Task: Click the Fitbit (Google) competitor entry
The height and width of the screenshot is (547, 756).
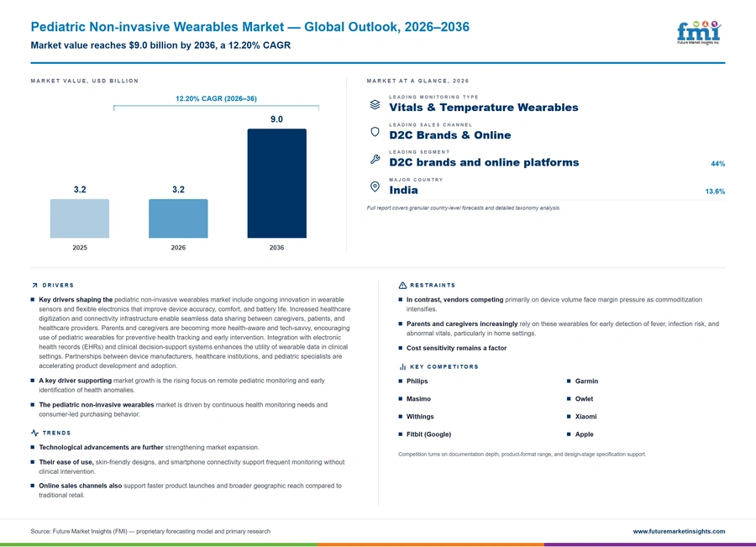Action: [x=428, y=434]
